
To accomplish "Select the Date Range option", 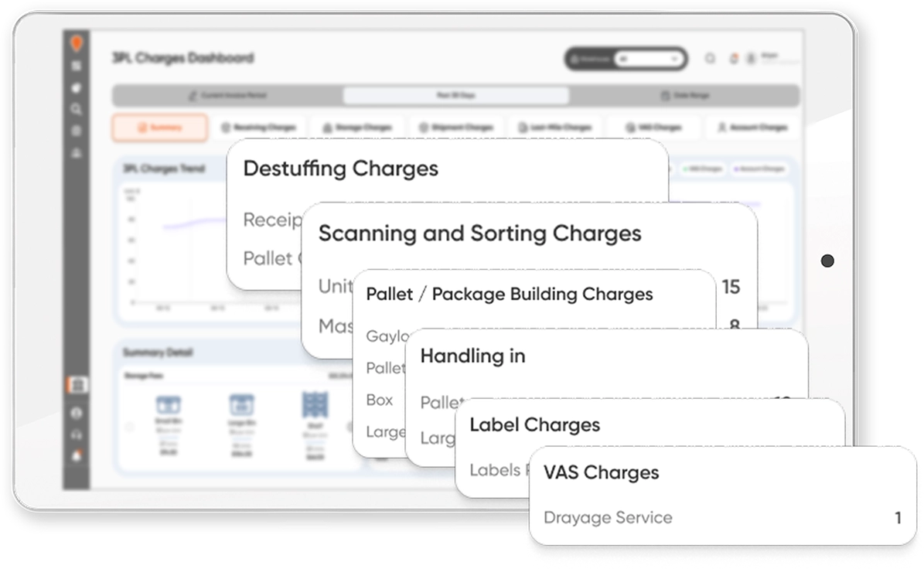I will pos(684,96).
